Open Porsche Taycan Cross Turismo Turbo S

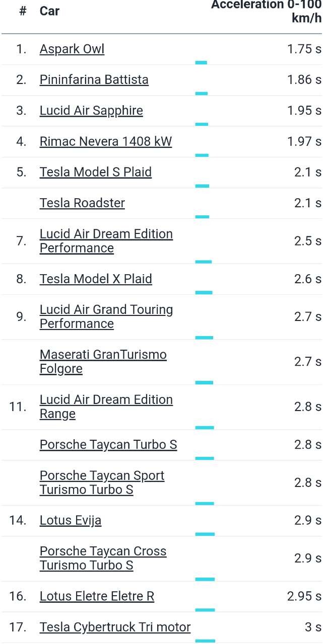[x=103, y=558]
